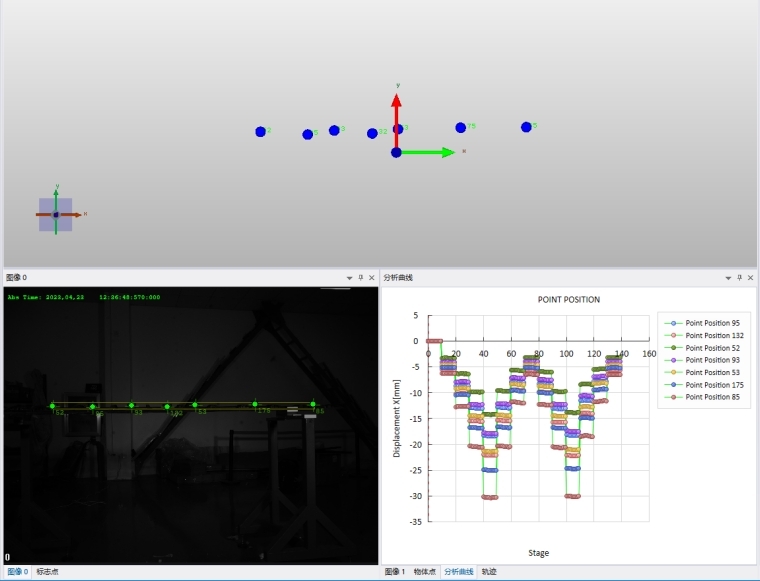Pin the 图像 0 panel
The height and width of the screenshot is (581, 760).
tap(361, 278)
